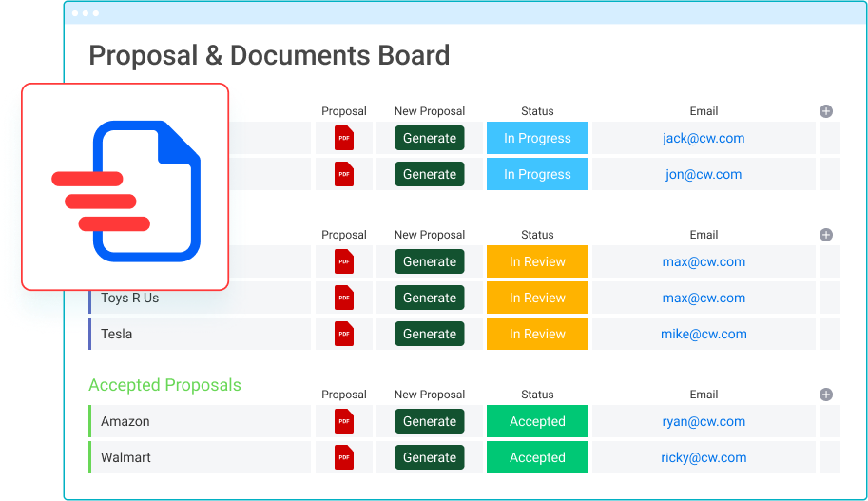Open the mike@cw.com email link
Image resolution: width=868 pixels, height=501 pixels.
[704, 334]
